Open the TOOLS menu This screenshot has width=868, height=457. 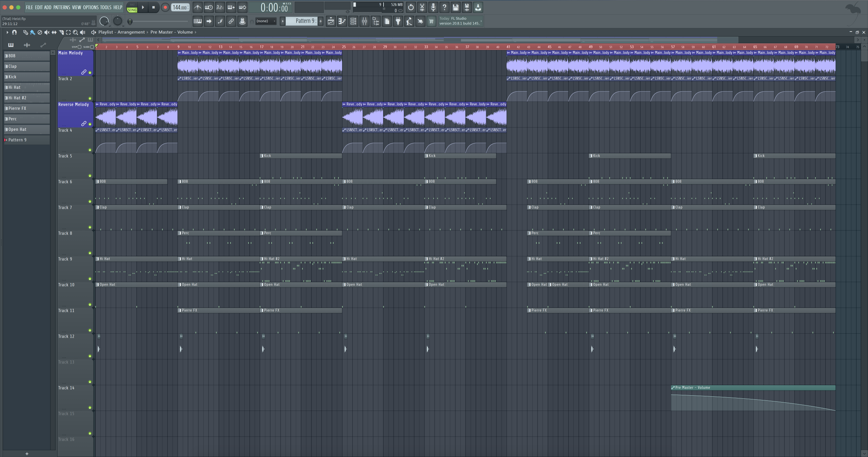[x=105, y=7]
